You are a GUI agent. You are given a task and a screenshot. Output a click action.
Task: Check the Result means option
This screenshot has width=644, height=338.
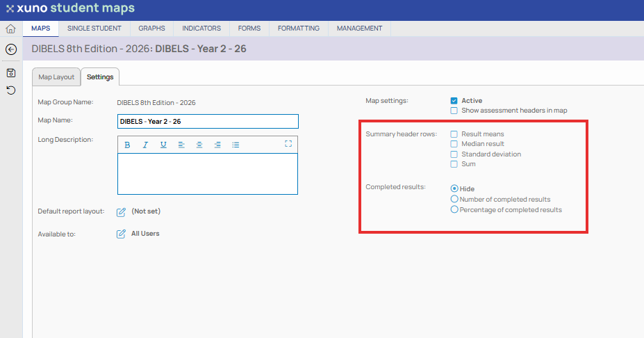coord(454,134)
